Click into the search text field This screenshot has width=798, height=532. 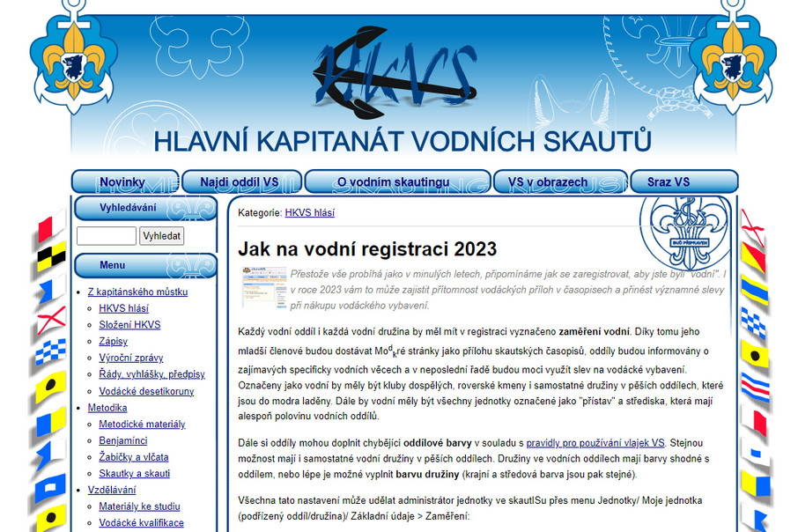[x=107, y=236]
